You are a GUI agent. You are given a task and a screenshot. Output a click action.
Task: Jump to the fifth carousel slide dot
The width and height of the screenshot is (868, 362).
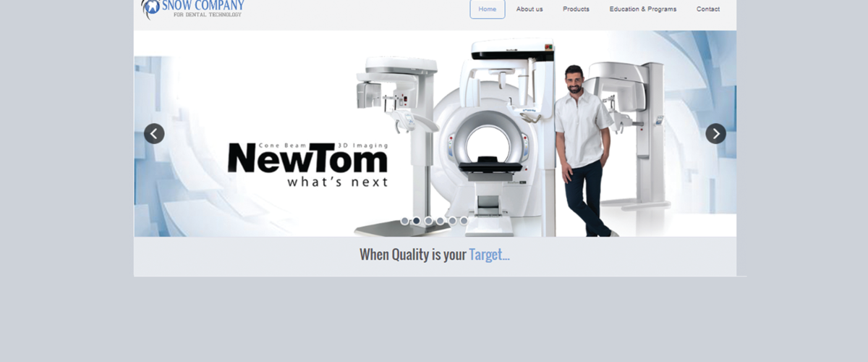point(452,221)
